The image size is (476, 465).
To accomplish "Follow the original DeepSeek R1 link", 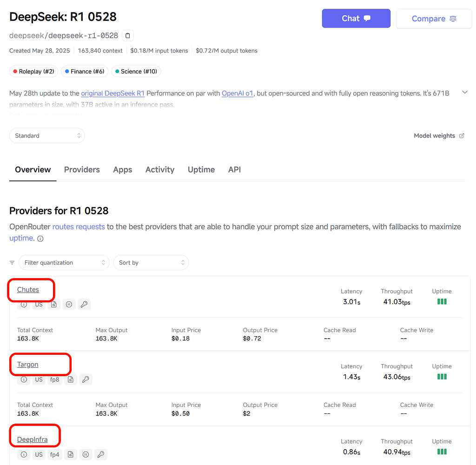I will point(112,93).
